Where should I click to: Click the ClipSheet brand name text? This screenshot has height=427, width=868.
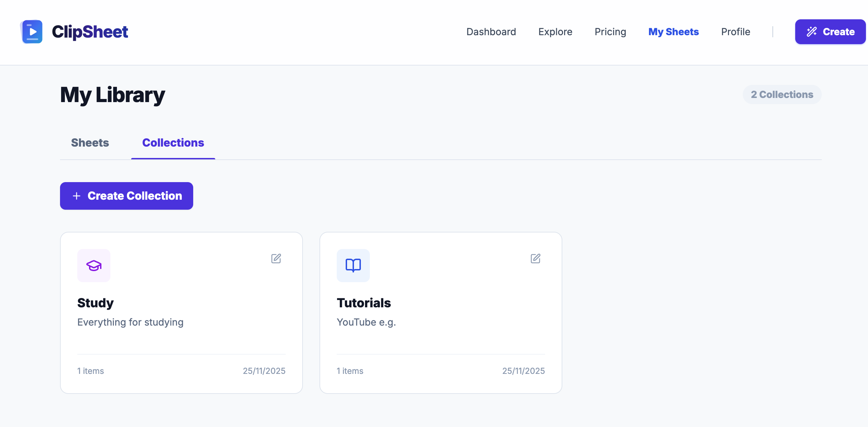coord(90,32)
